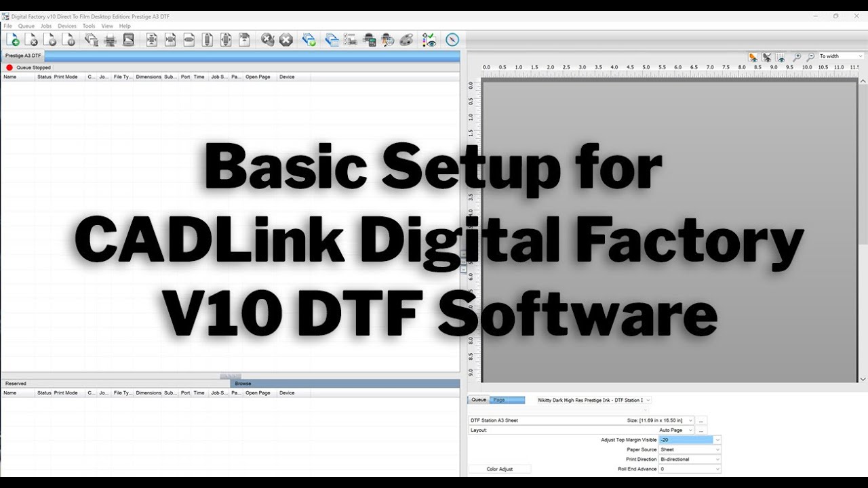868x488 pixels.
Task: Click the add job icon with green plus
Action: (13, 40)
